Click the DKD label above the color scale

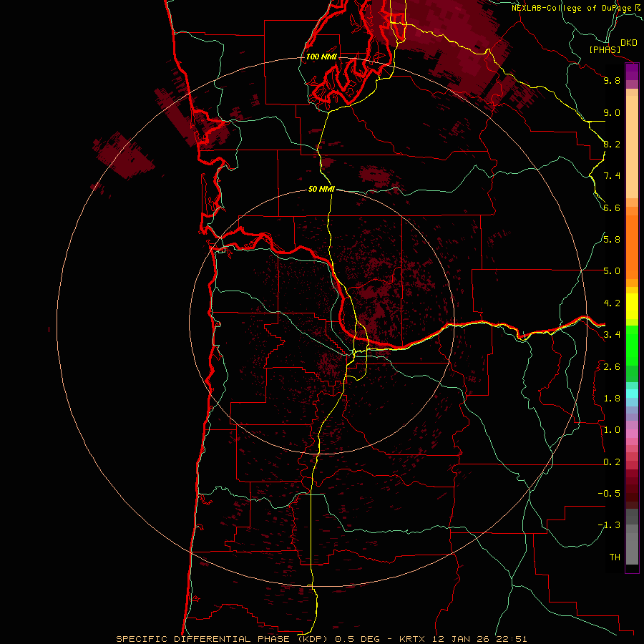click(x=629, y=43)
